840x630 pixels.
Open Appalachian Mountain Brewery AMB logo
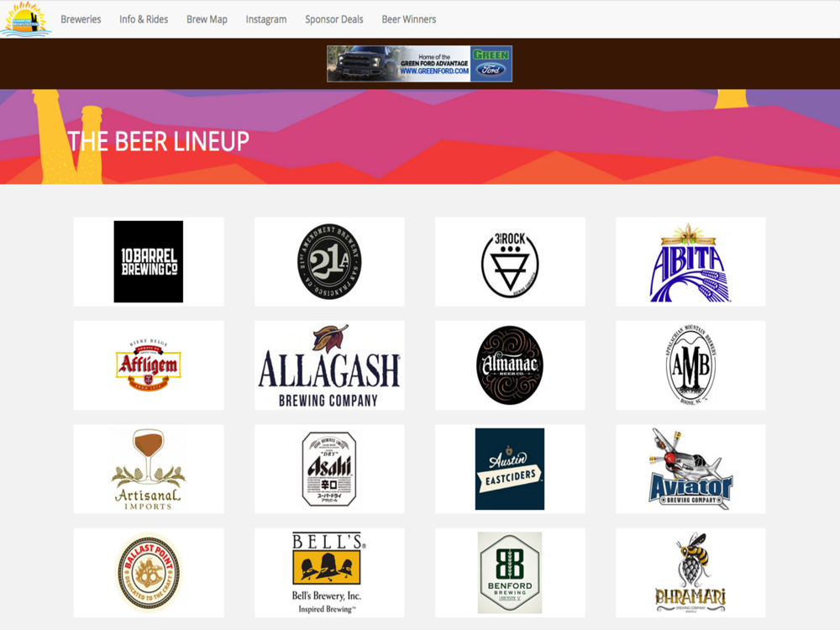[x=690, y=365]
